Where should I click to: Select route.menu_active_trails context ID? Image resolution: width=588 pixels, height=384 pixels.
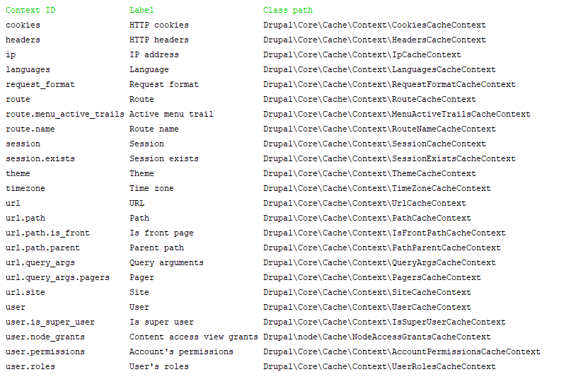(x=65, y=115)
